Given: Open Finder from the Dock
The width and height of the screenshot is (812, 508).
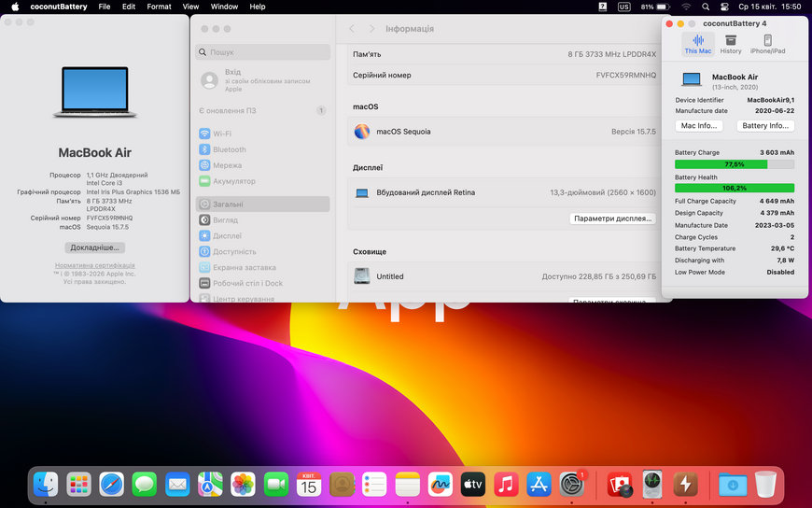Looking at the screenshot, I should 46,485.
